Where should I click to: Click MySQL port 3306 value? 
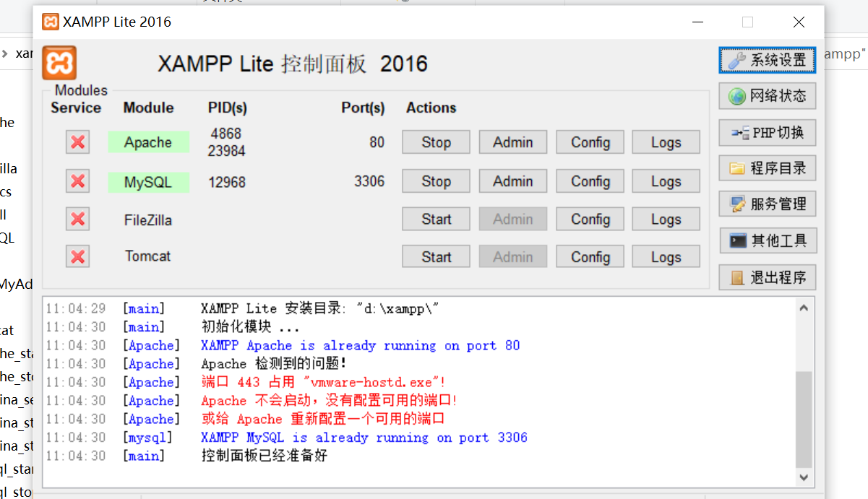[369, 181]
